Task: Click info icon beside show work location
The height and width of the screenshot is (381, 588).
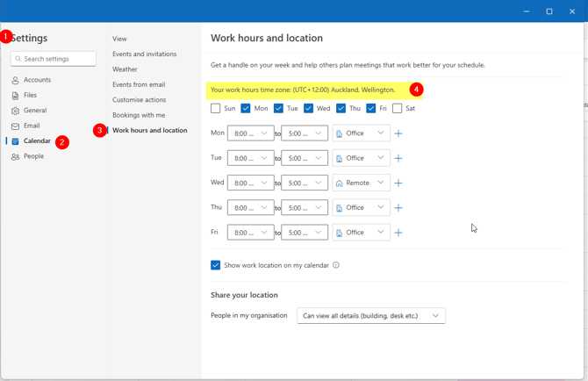Action: (336, 265)
